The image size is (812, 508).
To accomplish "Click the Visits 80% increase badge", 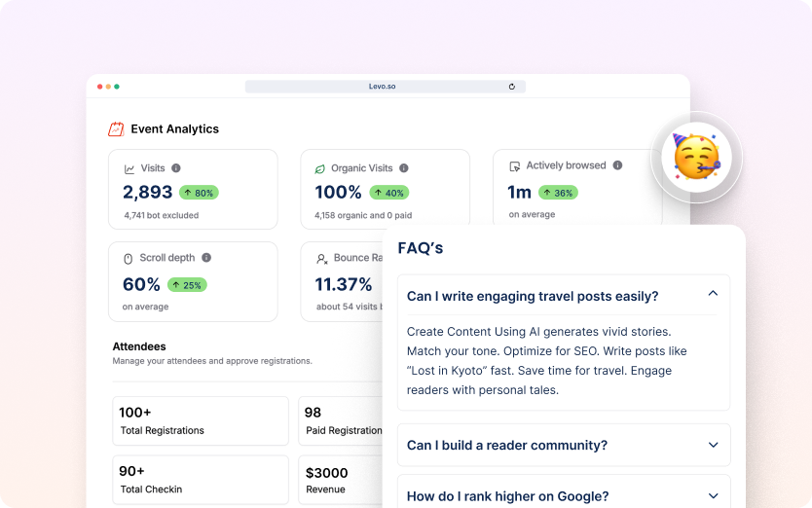I will click(x=197, y=193).
